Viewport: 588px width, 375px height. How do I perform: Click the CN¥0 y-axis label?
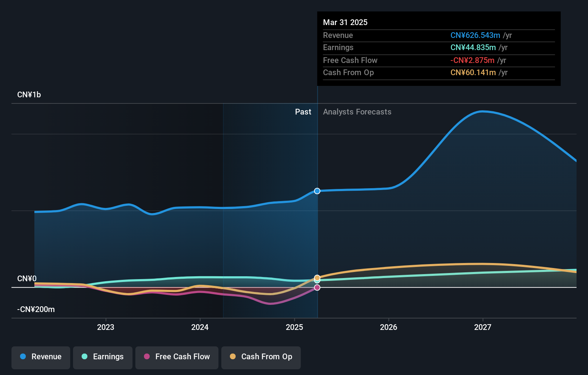(27, 279)
